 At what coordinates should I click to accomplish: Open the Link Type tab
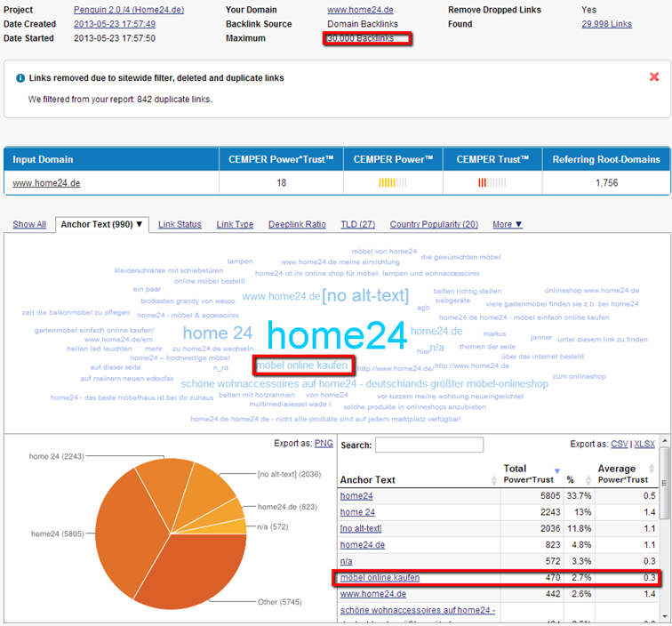click(x=235, y=224)
